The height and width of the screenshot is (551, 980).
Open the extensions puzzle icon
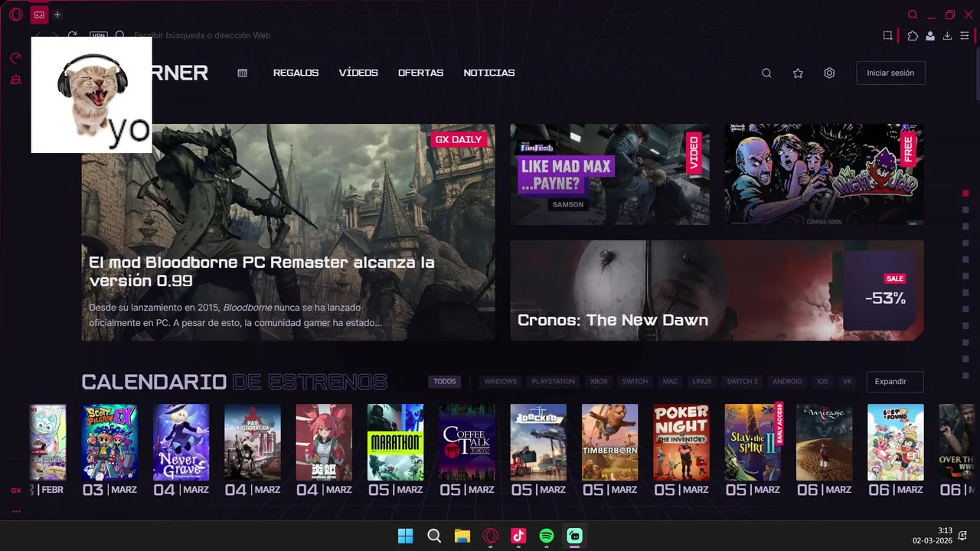(x=913, y=35)
